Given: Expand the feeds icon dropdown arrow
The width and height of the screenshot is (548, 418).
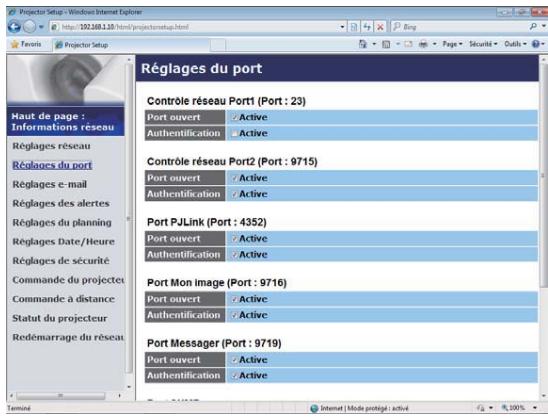Looking at the screenshot, I should pyautogui.click(x=397, y=44).
